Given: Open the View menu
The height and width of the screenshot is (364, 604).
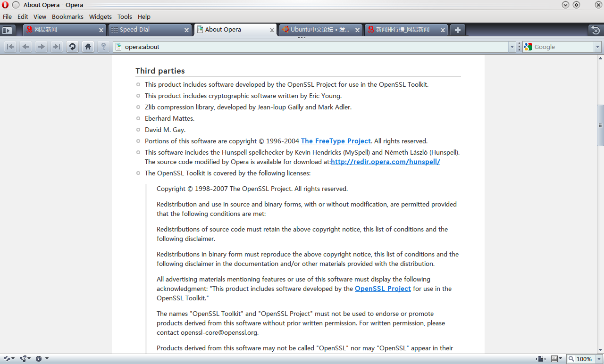Looking at the screenshot, I should point(40,17).
